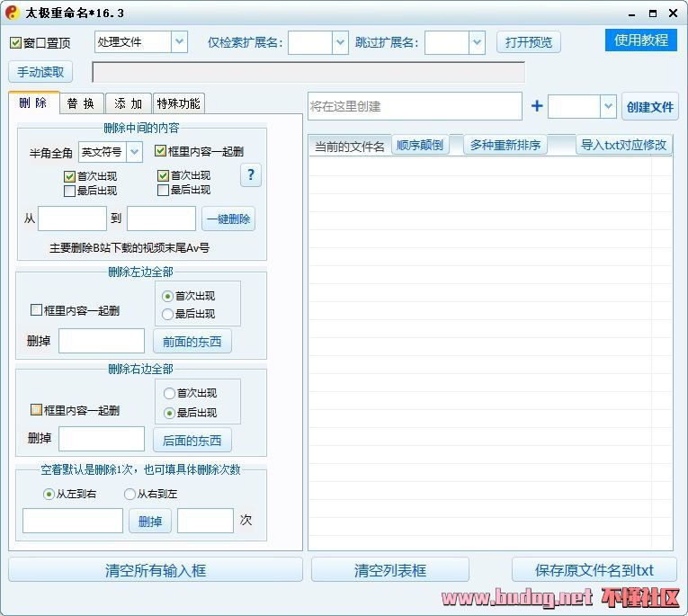Click the blue question mark help icon
Viewport: 688px width, 616px height.
[x=251, y=175]
